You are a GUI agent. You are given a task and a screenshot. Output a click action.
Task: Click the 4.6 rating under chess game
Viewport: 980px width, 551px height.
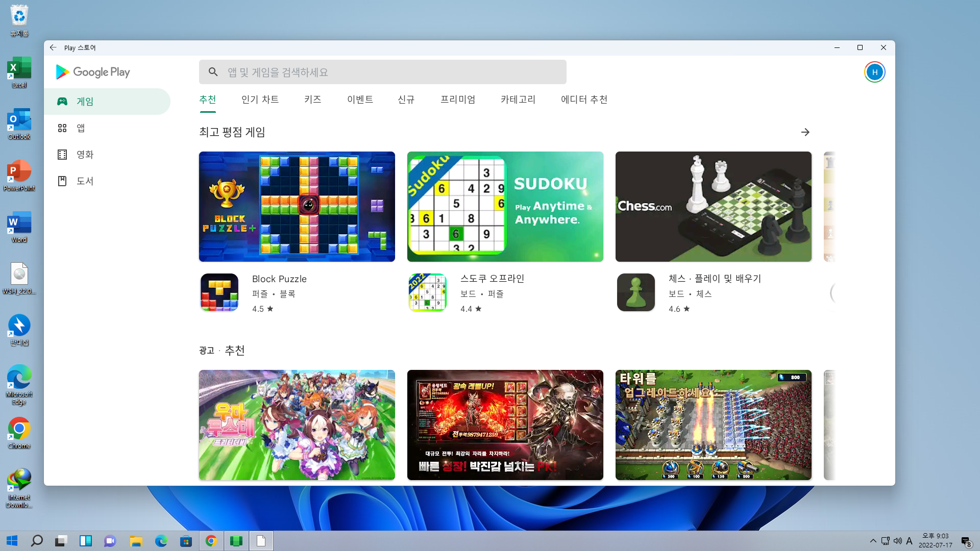coord(679,309)
